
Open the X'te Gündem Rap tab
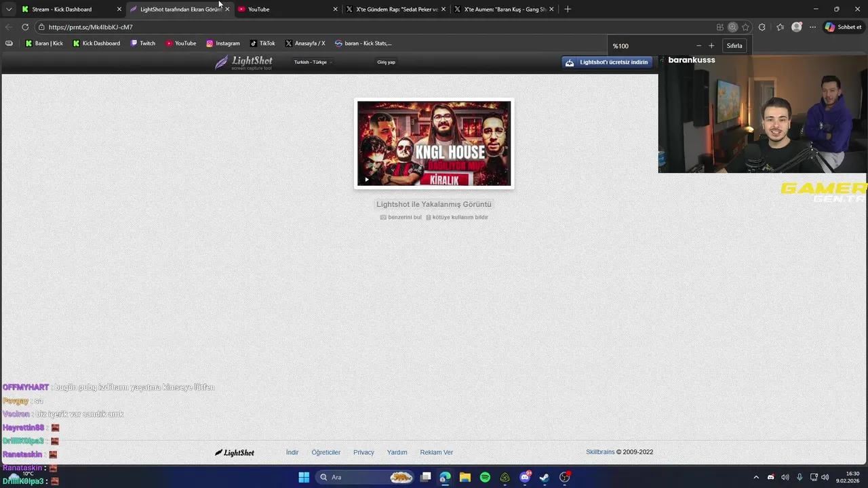pos(397,9)
